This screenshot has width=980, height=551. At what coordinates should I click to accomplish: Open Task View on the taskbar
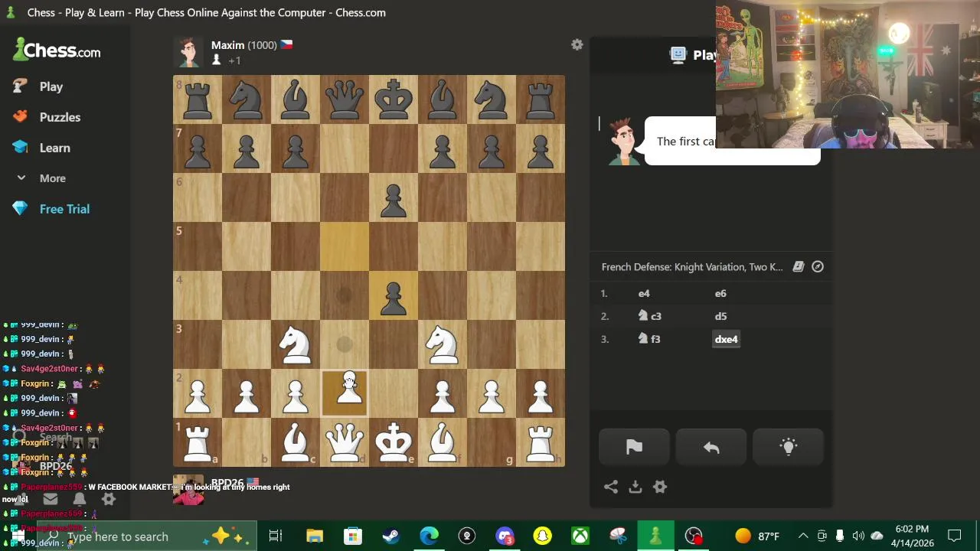[276, 536]
